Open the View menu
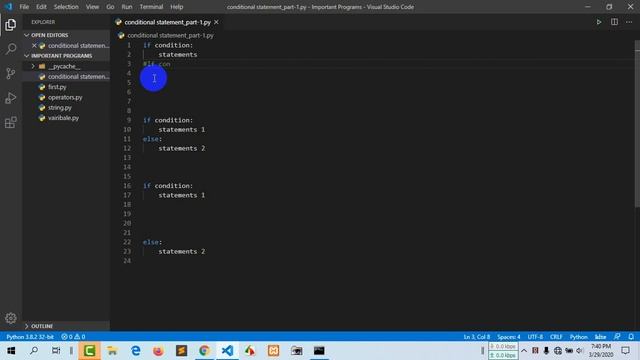640x360 pixels. [92, 7]
